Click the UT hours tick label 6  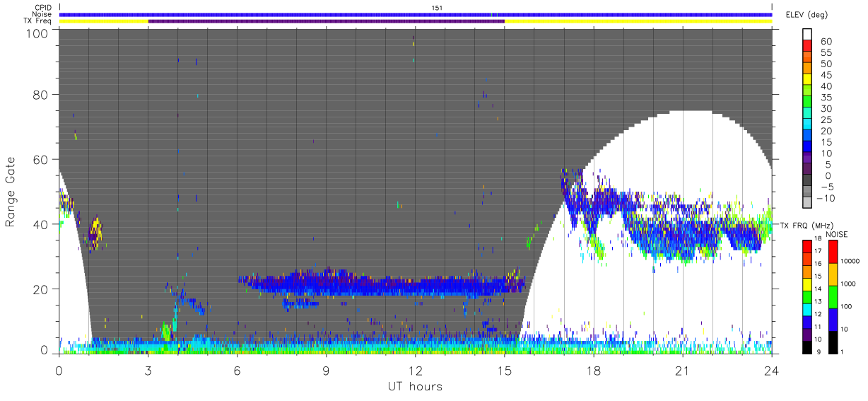(x=237, y=369)
